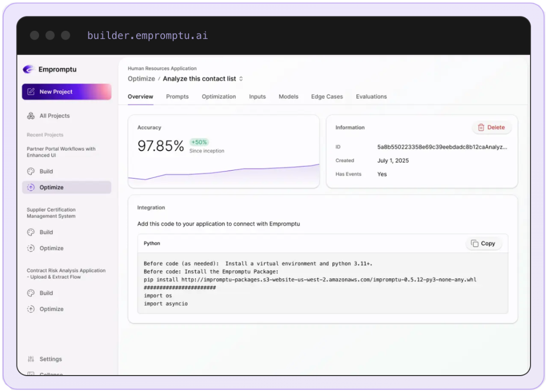Click the 'Partner Portal Workflows with Enhanced UI' title
This screenshot has height=392, width=547.
coord(61,152)
